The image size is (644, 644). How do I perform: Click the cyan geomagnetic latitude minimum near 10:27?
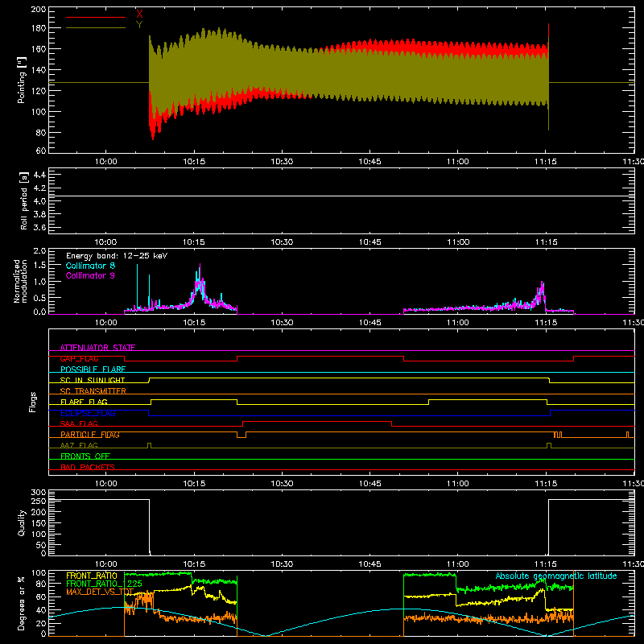tap(266, 635)
